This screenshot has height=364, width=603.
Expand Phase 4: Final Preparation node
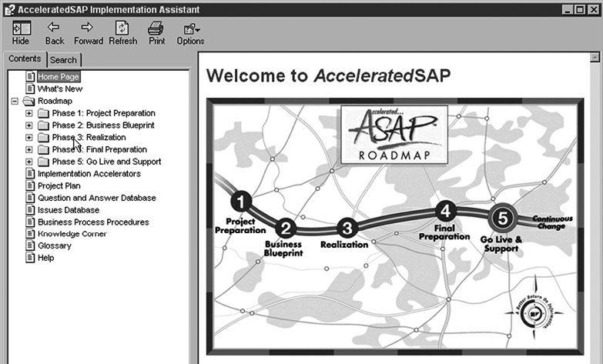pyautogui.click(x=28, y=149)
